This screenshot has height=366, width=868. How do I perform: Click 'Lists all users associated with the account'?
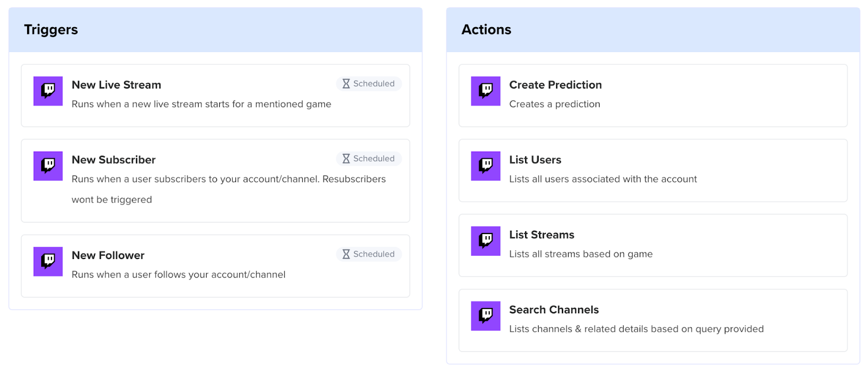603,179
